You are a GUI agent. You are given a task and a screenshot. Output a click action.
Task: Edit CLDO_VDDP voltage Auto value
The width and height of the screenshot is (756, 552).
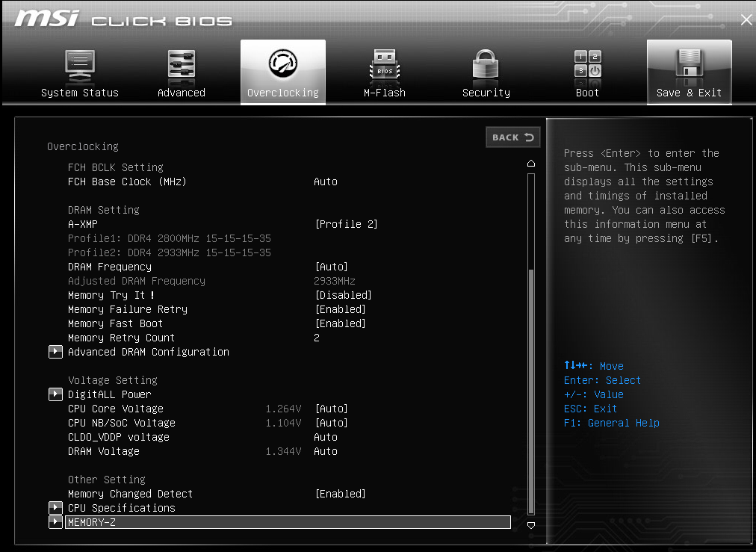326,437
